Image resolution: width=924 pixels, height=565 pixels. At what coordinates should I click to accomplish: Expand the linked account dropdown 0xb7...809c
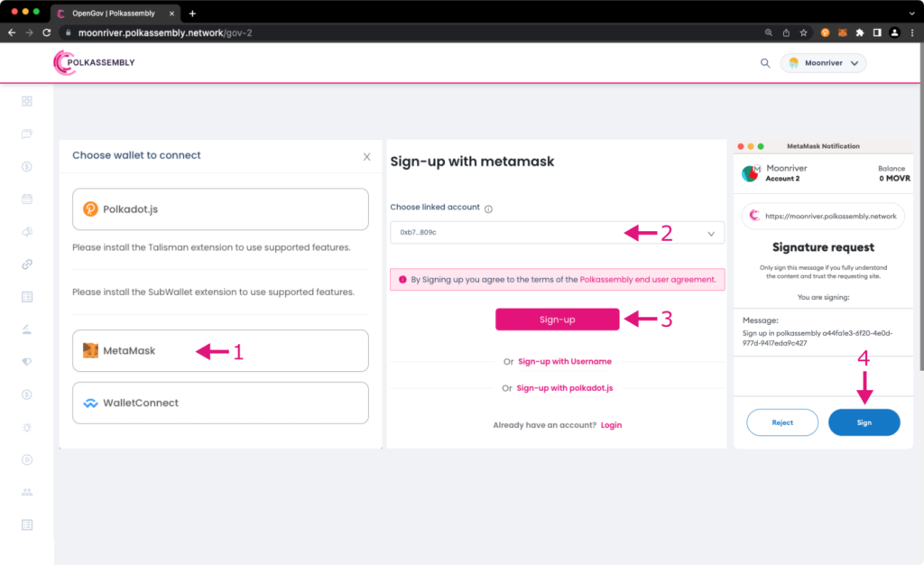tap(557, 233)
